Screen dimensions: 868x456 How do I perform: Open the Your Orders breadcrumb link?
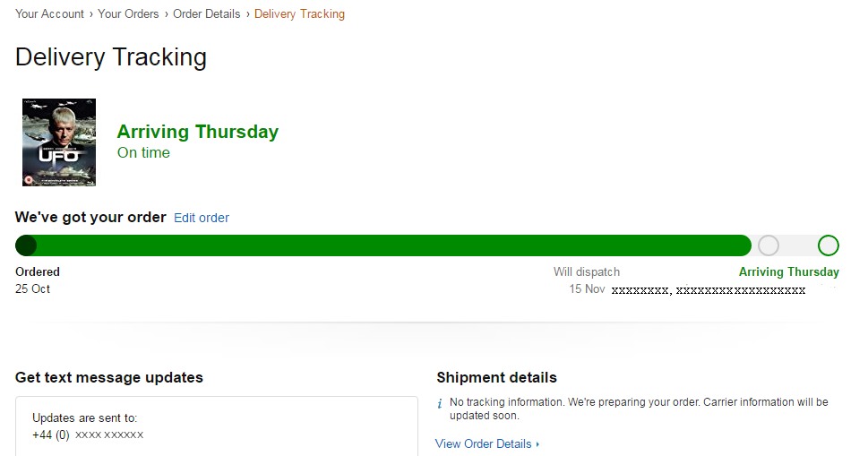click(128, 13)
